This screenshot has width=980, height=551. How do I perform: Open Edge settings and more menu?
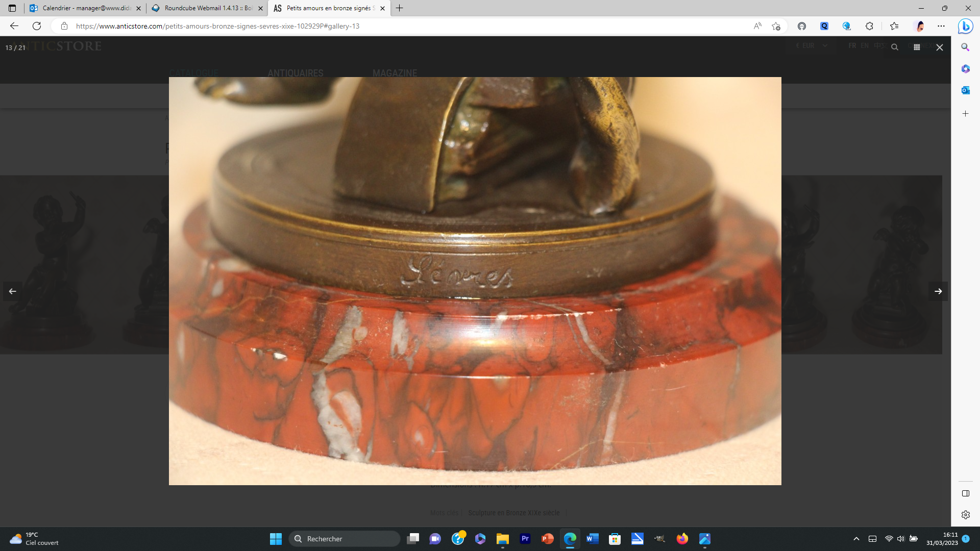(941, 26)
